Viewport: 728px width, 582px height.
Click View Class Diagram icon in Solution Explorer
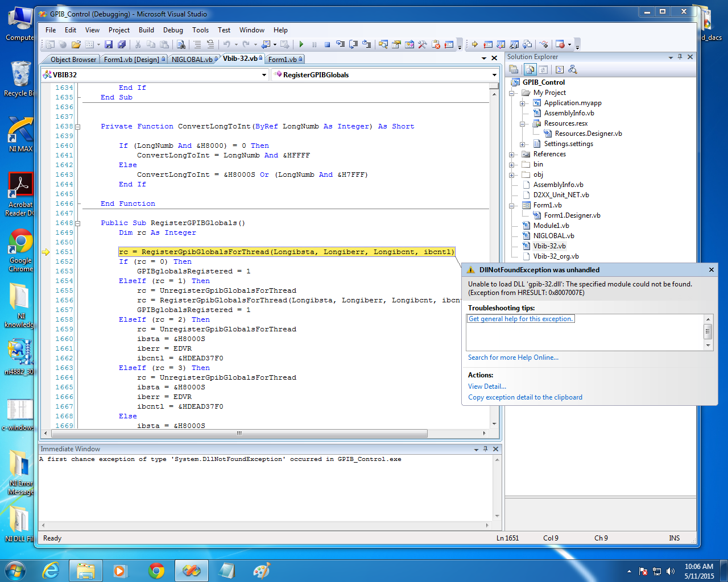(x=572, y=69)
